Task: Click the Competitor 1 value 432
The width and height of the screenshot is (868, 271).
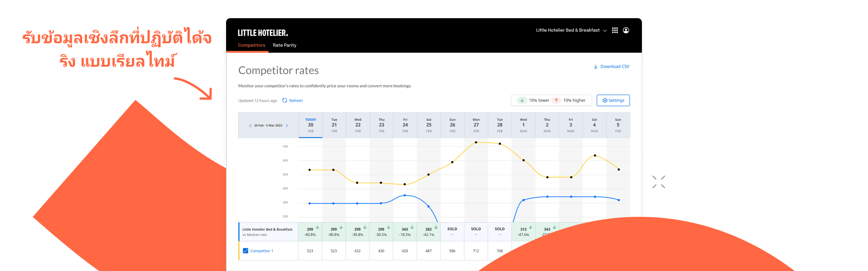Action: point(357,251)
